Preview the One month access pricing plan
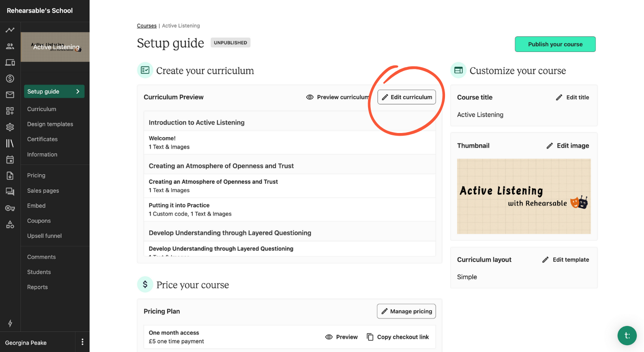Screen dimensions: 644x352 coord(342,337)
